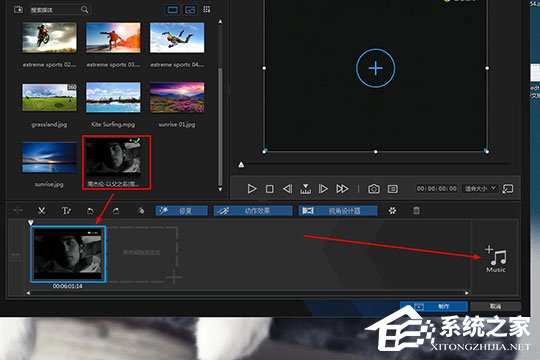Screen dimensions: 540x360
Task: Click the sunrise 01.jpg file name
Action: [x=177, y=124]
